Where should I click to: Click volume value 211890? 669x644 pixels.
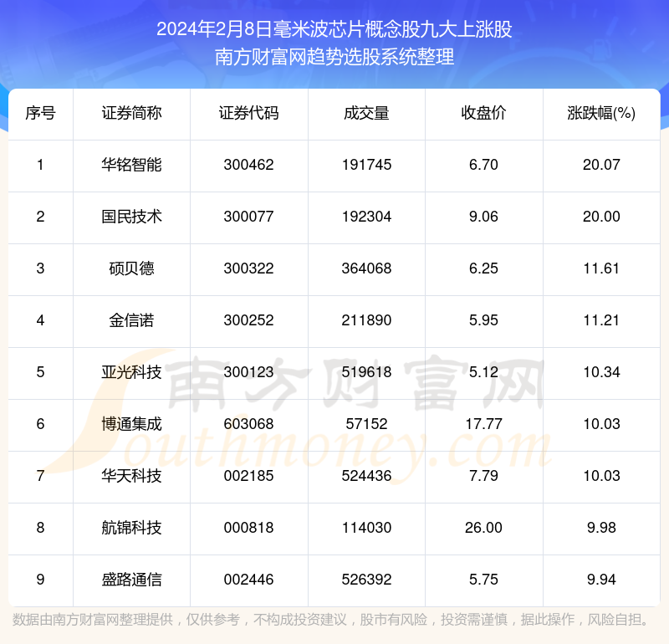(366, 320)
